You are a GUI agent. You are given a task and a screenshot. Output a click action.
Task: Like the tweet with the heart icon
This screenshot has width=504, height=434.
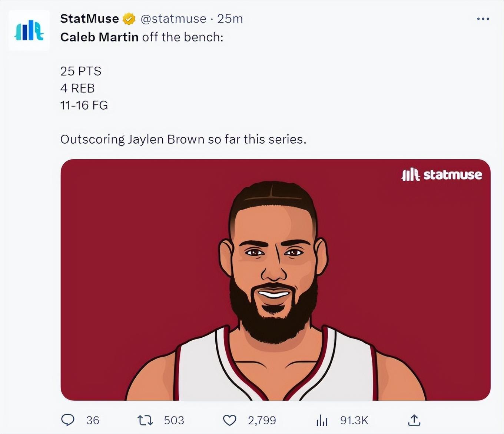(230, 420)
